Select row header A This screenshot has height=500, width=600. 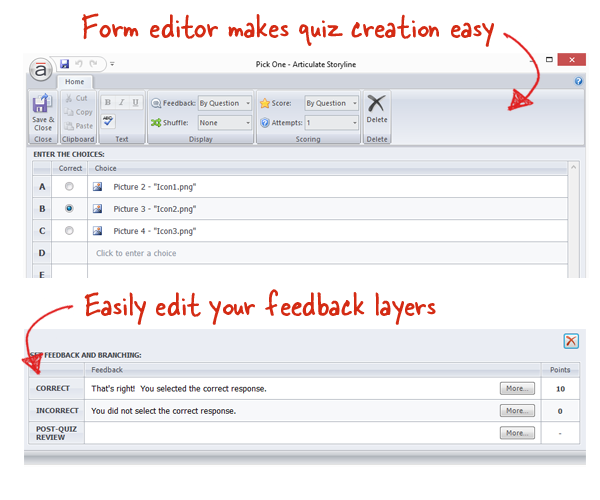pos(42,187)
